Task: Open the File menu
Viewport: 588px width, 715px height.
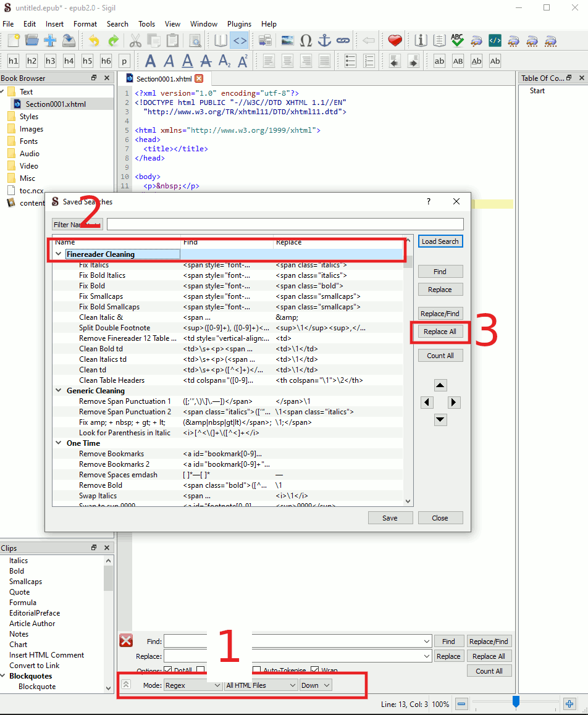Action: click(x=8, y=23)
